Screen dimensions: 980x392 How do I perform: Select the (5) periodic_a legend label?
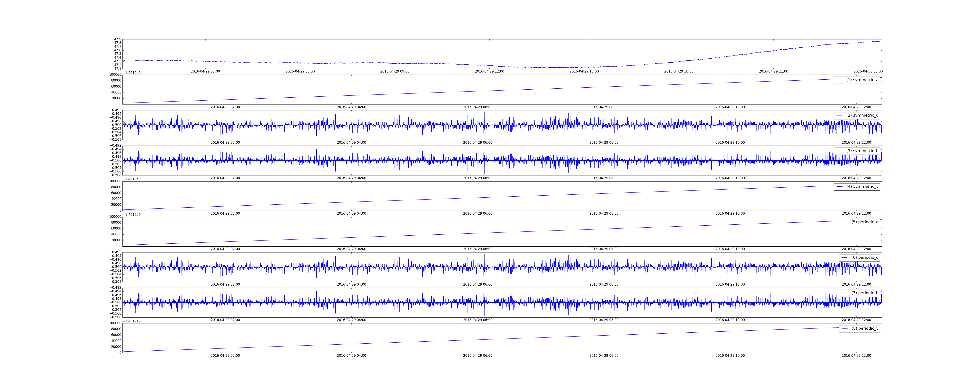tap(865, 222)
